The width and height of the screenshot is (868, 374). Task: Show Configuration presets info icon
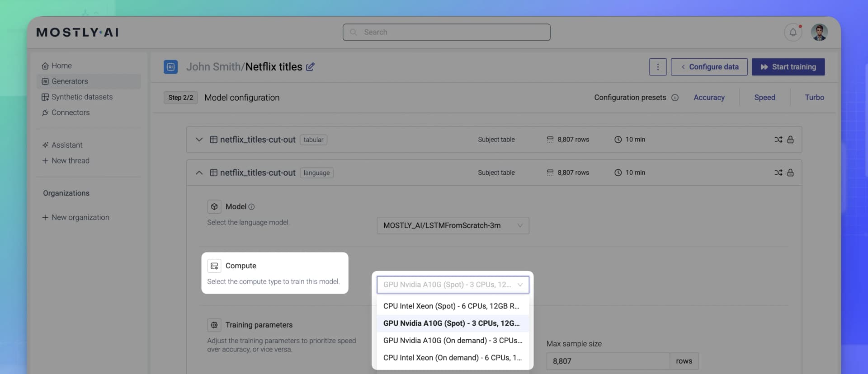[675, 98]
